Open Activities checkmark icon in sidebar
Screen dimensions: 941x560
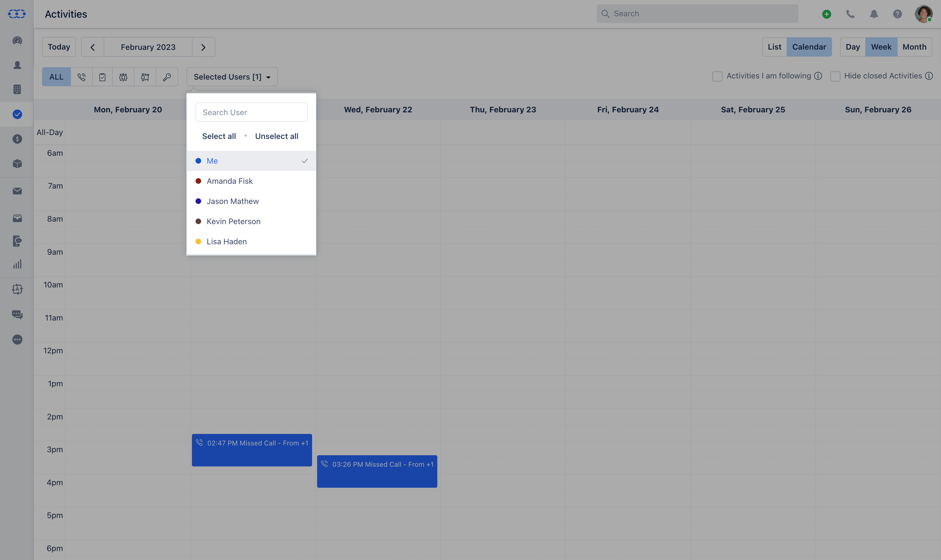pyautogui.click(x=17, y=114)
